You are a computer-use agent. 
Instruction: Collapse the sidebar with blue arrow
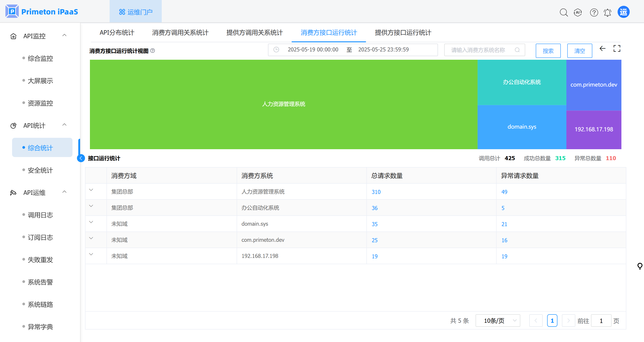click(x=81, y=158)
